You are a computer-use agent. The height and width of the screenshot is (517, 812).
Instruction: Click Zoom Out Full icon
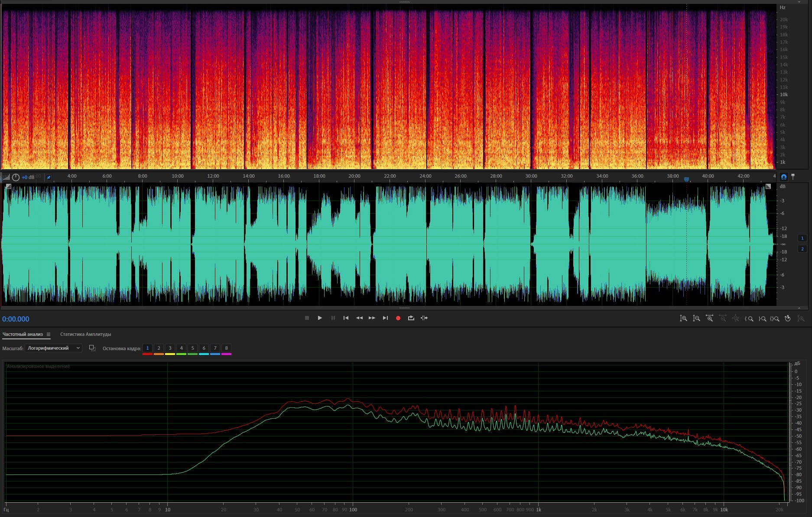735,319
